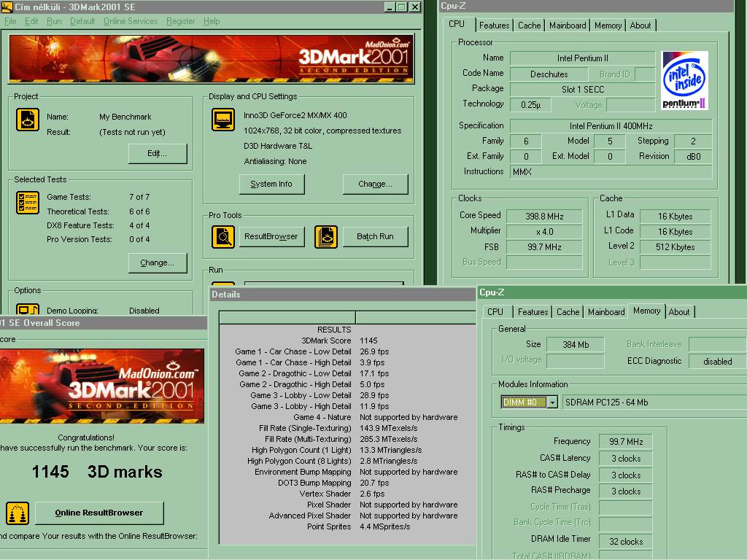
Task: Click Change... button in Display and CPU Settings
Action: point(376,184)
